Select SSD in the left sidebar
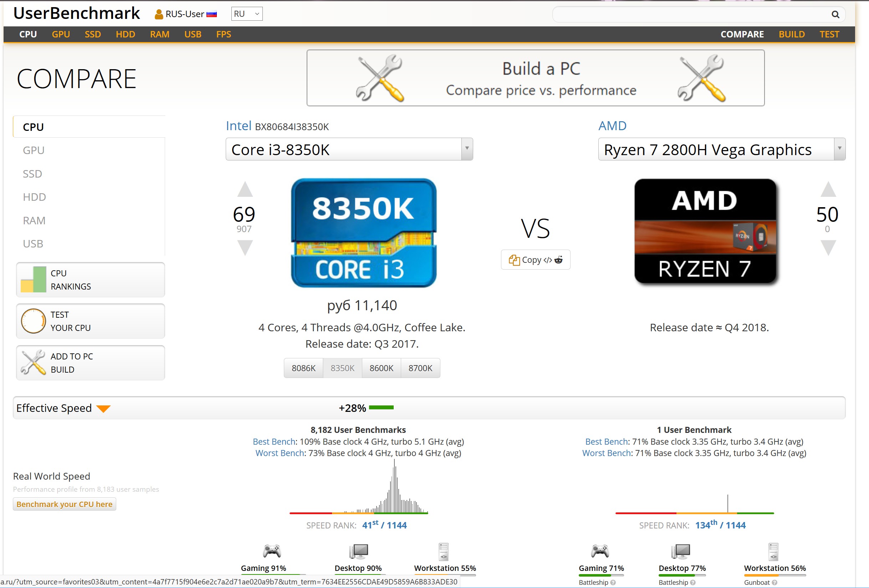The height and width of the screenshot is (588, 869). click(x=32, y=174)
